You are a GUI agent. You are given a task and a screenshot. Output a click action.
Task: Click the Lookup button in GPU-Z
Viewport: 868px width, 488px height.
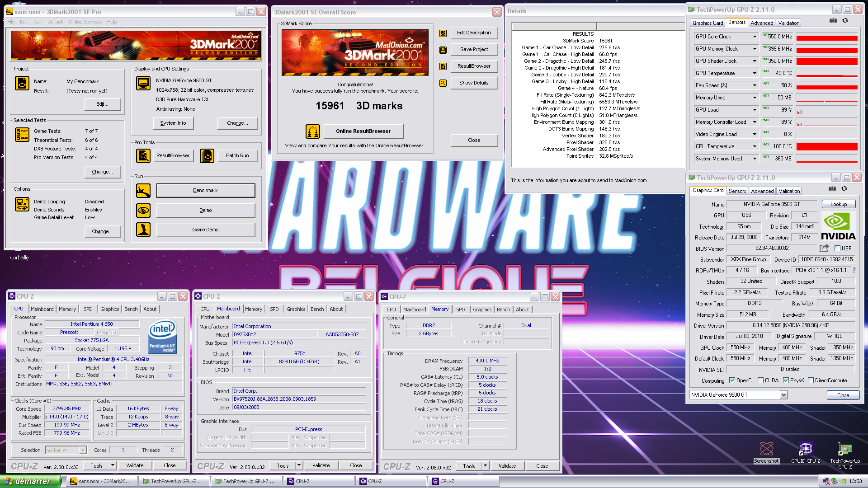click(838, 204)
